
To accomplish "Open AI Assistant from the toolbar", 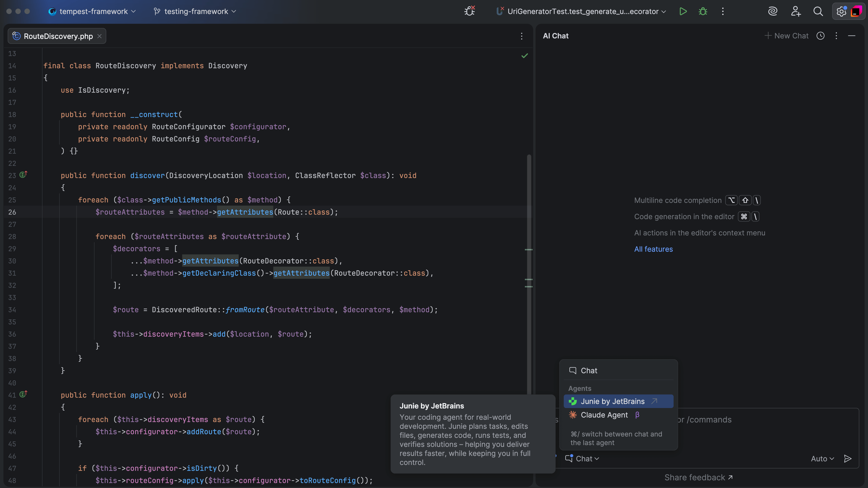I will point(773,11).
